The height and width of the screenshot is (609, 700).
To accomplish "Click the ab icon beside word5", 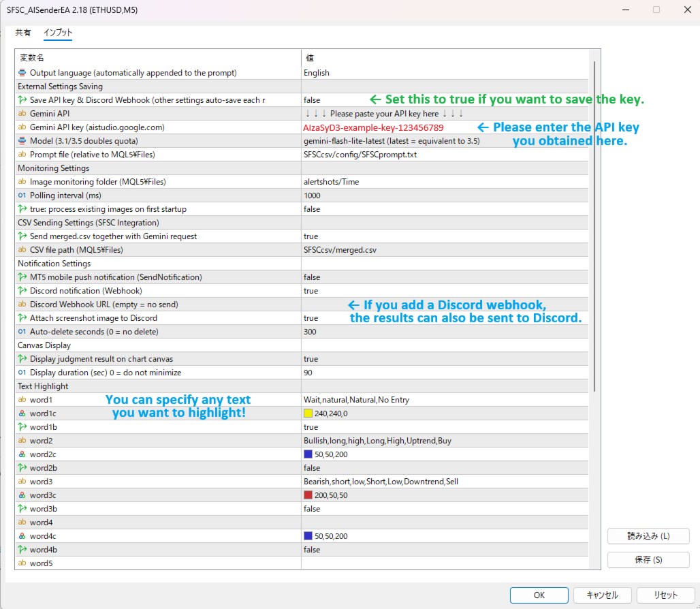I will click(22, 563).
